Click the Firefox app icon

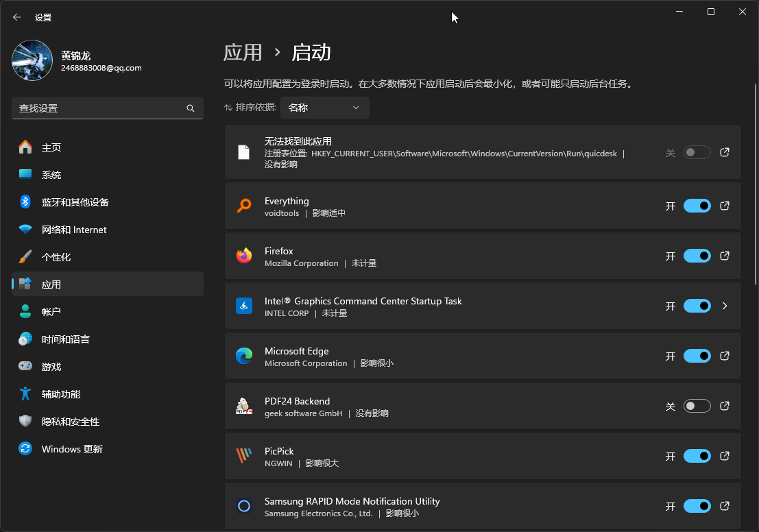click(x=243, y=256)
